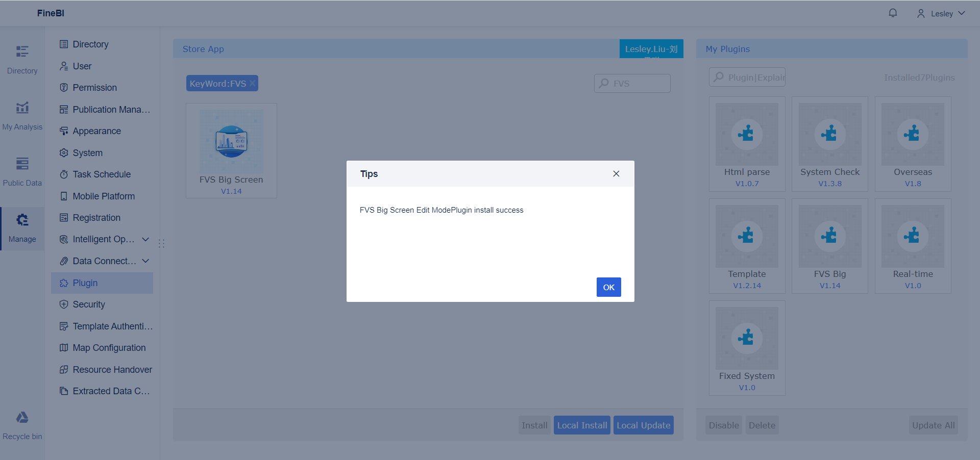
Task: Open the User menu item
Action: (x=102, y=66)
